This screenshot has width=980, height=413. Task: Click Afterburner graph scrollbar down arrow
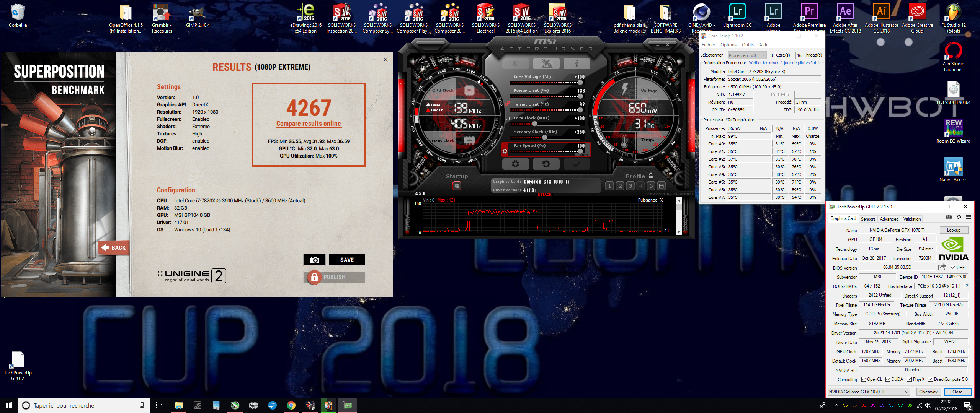pyautogui.click(x=679, y=231)
